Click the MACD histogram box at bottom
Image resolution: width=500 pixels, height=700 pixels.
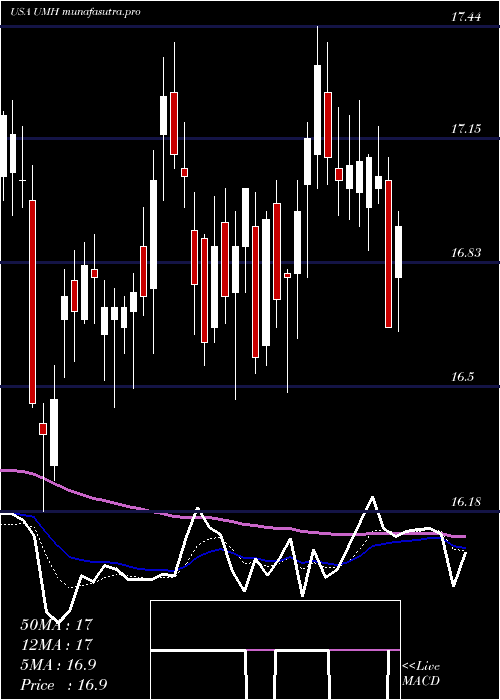click(x=275, y=650)
